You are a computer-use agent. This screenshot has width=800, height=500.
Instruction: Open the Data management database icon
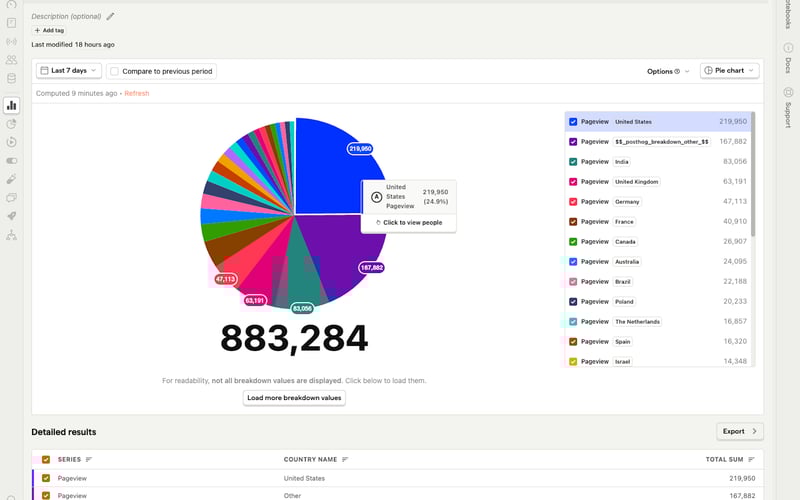tap(11, 78)
